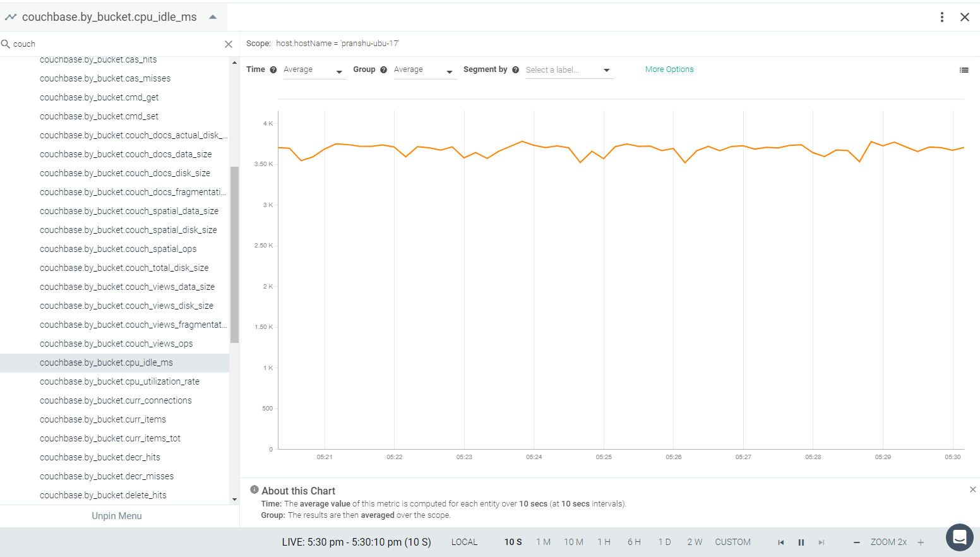This screenshot has height=557, width=980.
Task: Select couchbase.by_bucket.cpu_utilization_rate metric
Action: click(x=114, y=381)
